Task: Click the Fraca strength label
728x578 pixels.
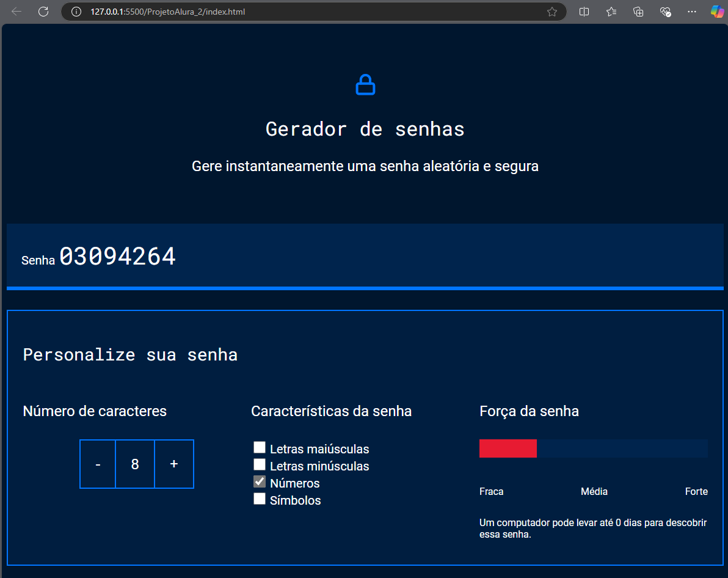Action: [x=491, y=492]
